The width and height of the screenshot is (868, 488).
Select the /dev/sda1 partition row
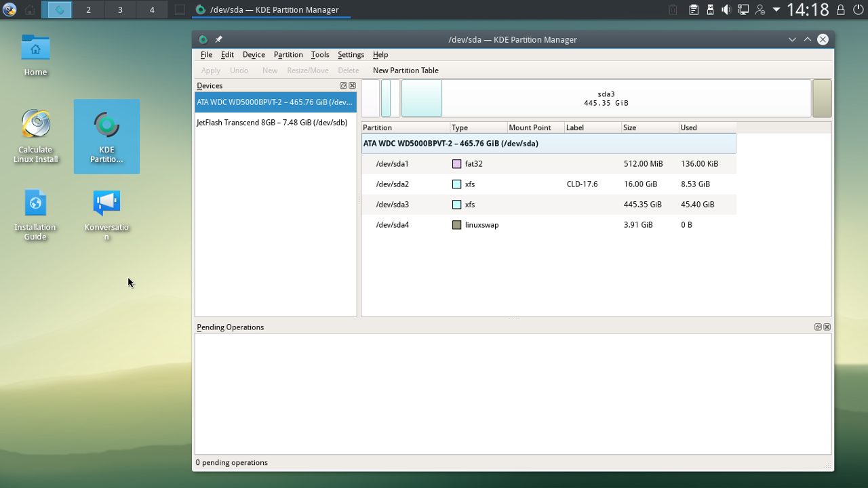549,163
